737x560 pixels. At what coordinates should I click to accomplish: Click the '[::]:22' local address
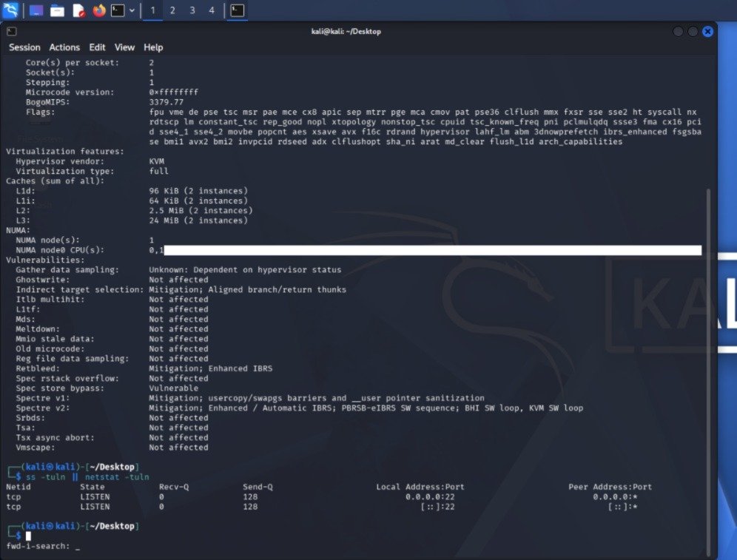click(x=437, y=507)
